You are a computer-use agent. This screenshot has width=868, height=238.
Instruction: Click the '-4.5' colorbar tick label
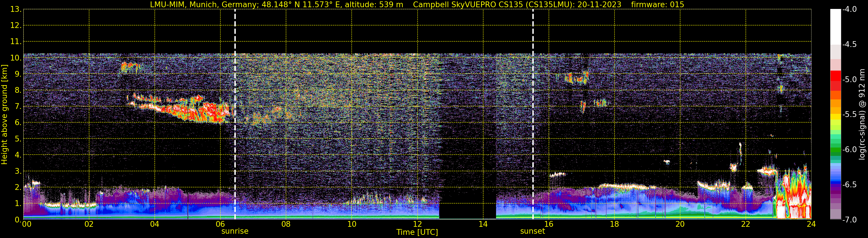point(849,44)
